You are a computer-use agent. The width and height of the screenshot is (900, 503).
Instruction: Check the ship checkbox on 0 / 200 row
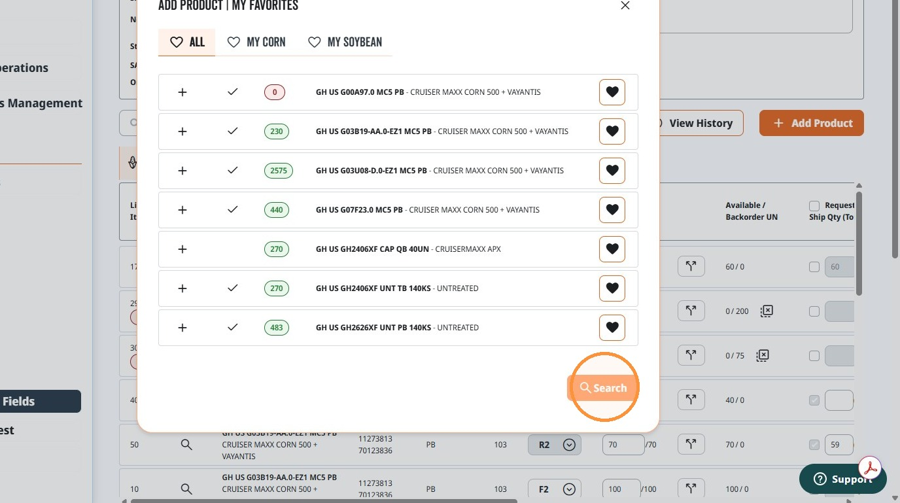click(814, 311)
